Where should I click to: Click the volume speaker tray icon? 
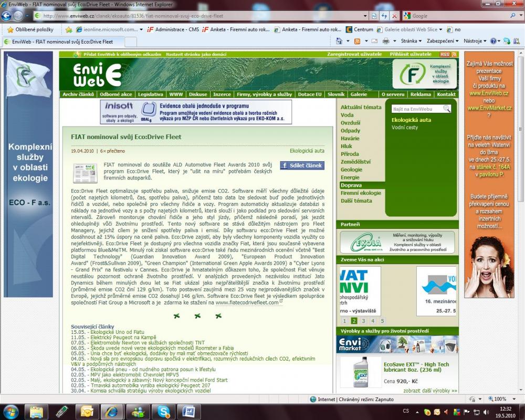pyautogui.click(x=486, y=412)
